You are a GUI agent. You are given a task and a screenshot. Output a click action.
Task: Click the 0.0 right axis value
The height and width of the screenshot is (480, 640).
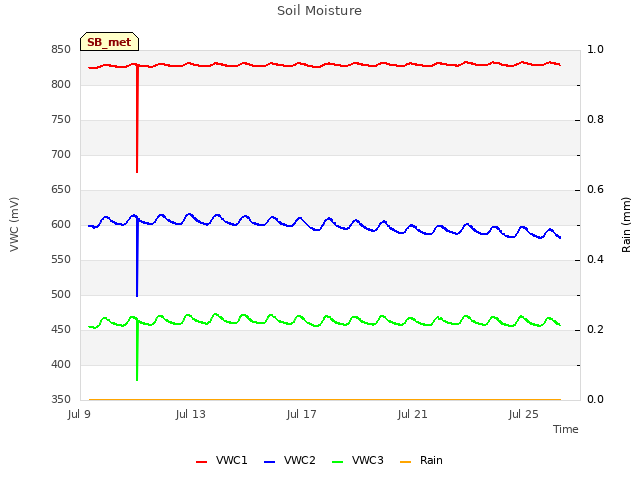pos(595,399)
